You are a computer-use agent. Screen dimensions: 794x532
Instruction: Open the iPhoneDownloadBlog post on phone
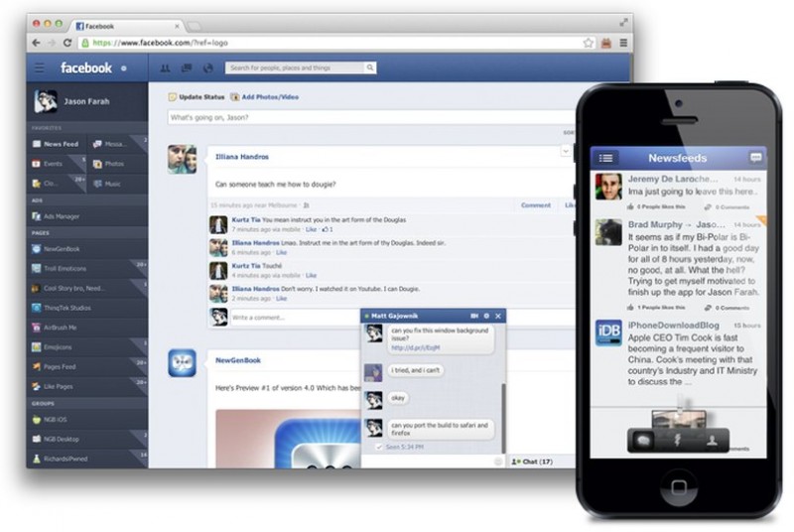[678, 353]
